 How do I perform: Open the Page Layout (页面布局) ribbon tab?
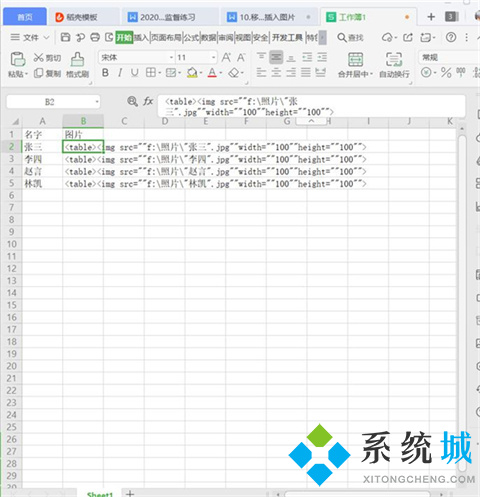point(166,37)
